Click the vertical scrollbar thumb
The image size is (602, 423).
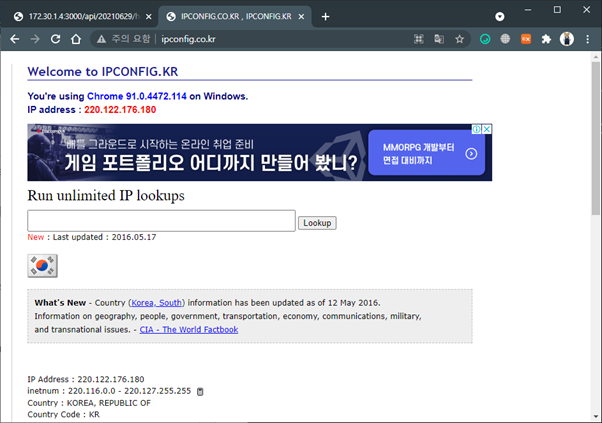(x=595, y=138)
